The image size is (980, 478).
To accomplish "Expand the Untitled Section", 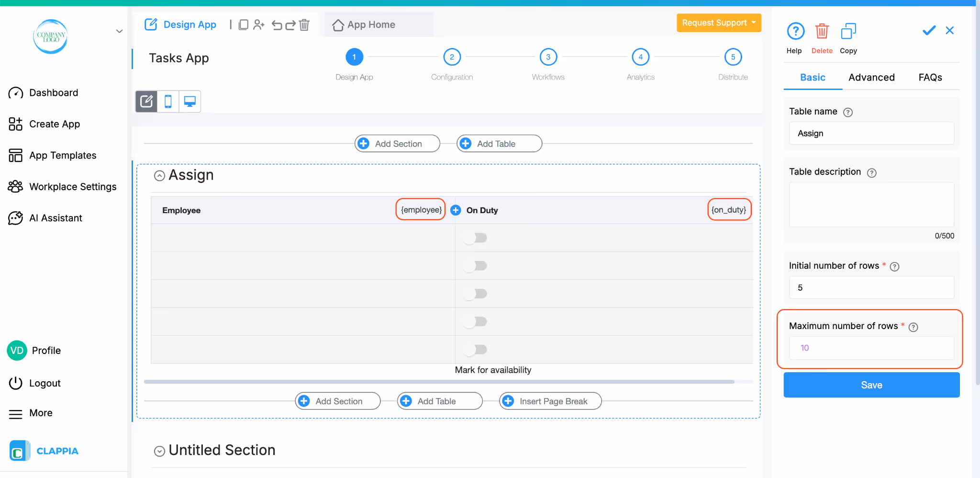I will (159, 451).
